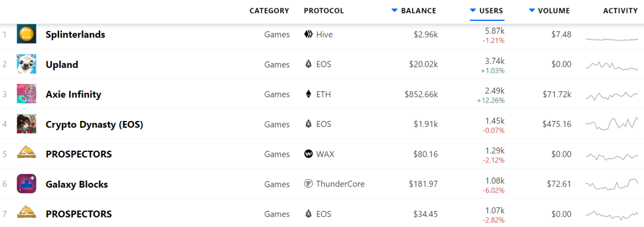Image resolution: width=644 pixels, height=227 pixels.
Task: Open the Splinterlands game icon
Action: coord(26,34)
